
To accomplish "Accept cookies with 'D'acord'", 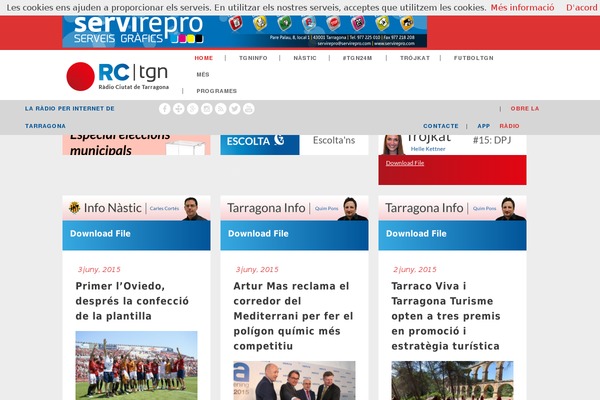I will [x=582, y=7].
